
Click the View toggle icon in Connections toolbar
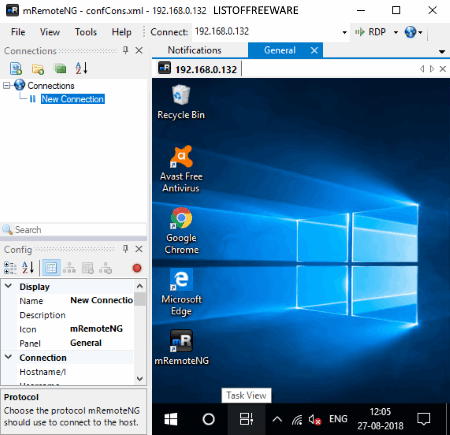coord(60,68)
